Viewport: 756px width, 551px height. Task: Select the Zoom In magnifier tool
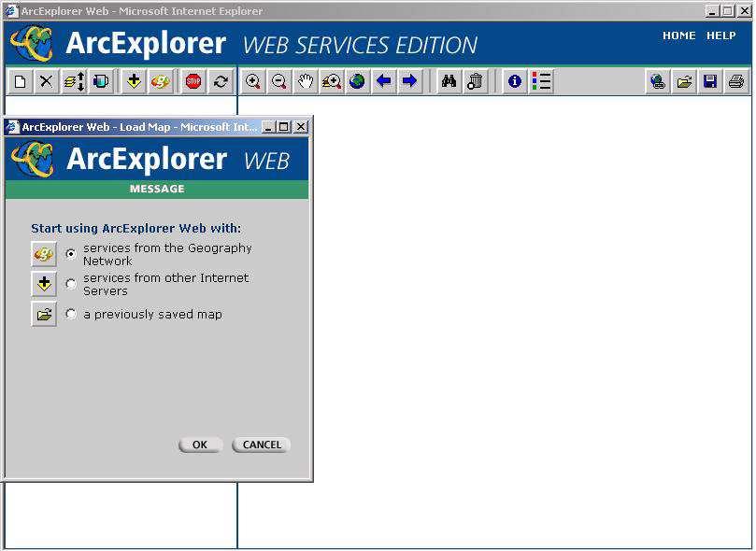tap(252, 81)
